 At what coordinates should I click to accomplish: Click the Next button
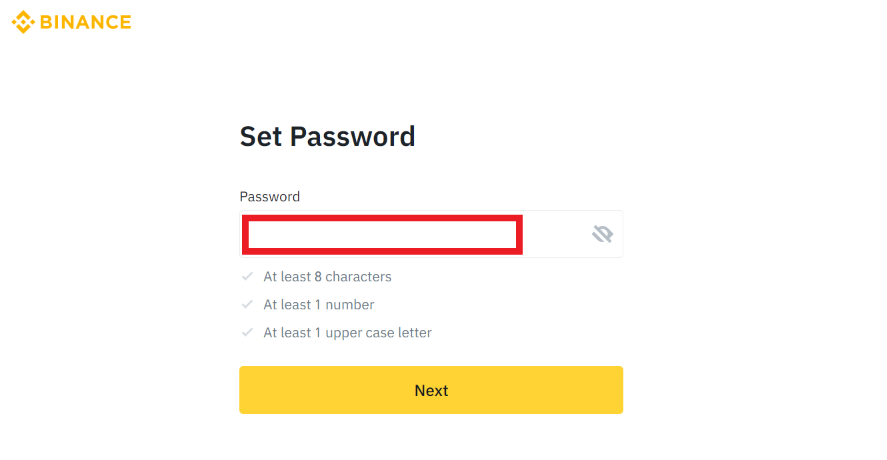(431, 390)
